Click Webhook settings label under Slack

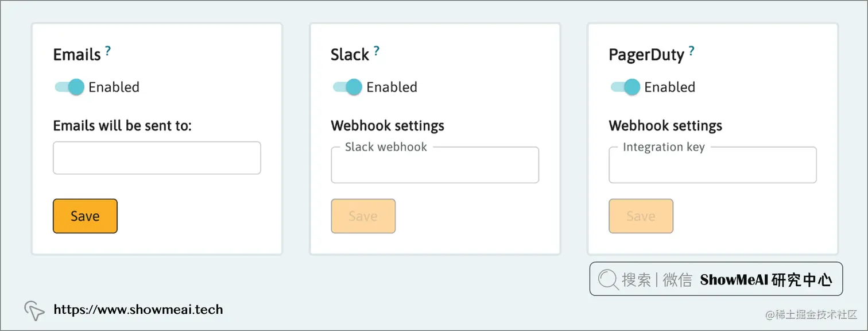[x=387, y=125]
